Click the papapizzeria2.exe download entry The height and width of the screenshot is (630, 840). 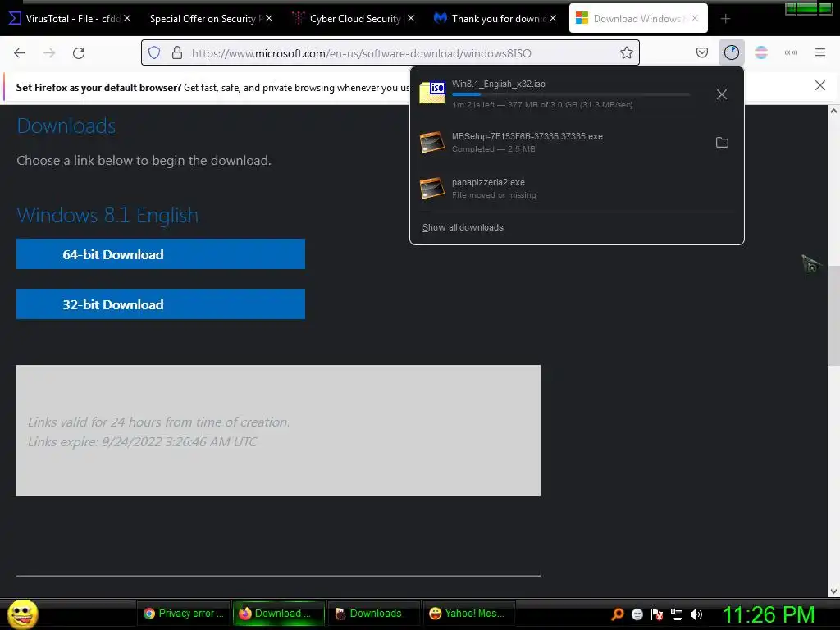(x=577, y=188)
